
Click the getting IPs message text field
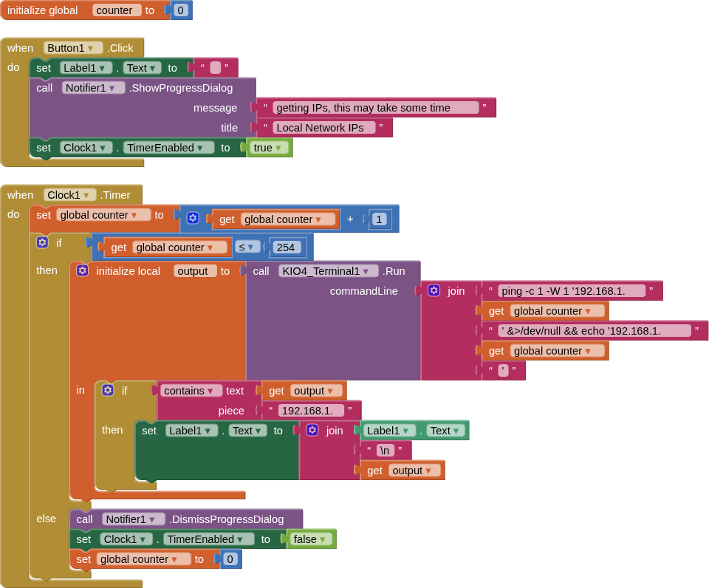375,108
